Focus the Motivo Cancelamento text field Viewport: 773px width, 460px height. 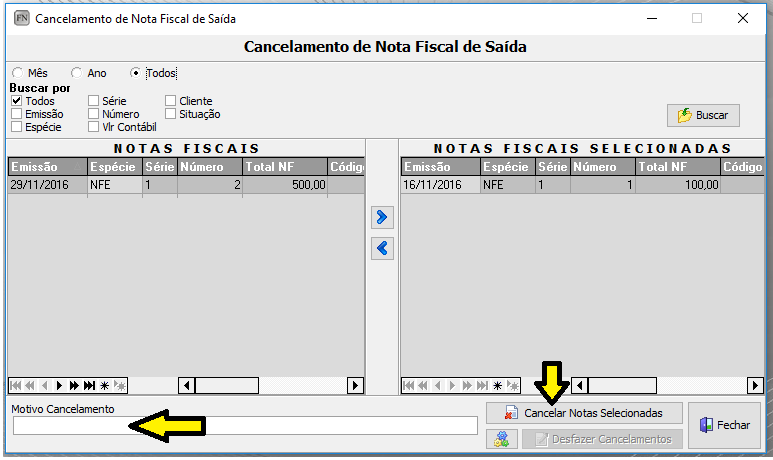[245, 426]
